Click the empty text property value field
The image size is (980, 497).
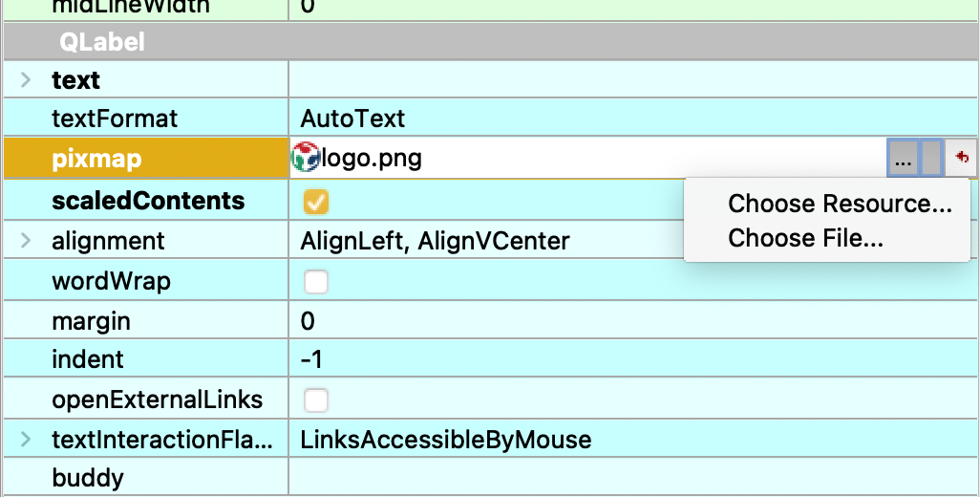(x=633, y=79)
